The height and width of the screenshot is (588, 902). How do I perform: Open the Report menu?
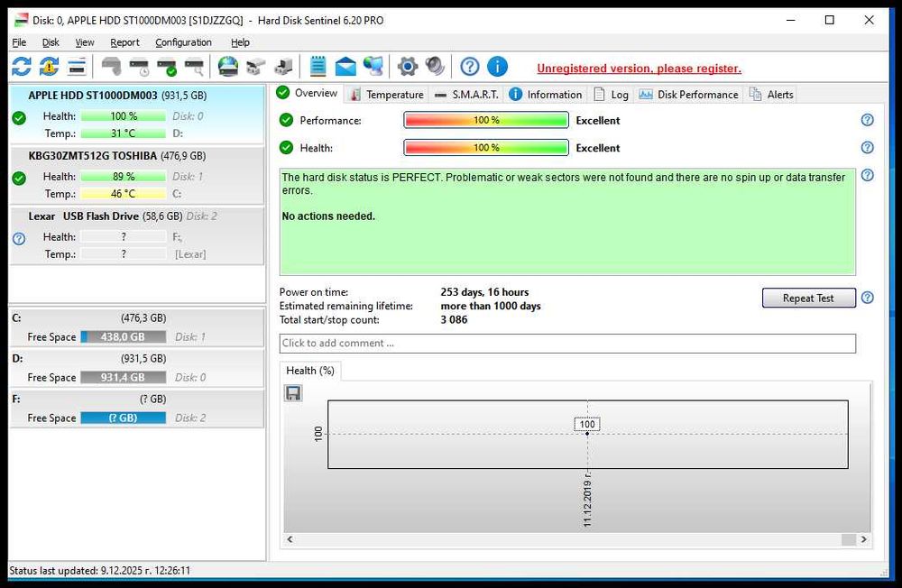click(124, 42)
